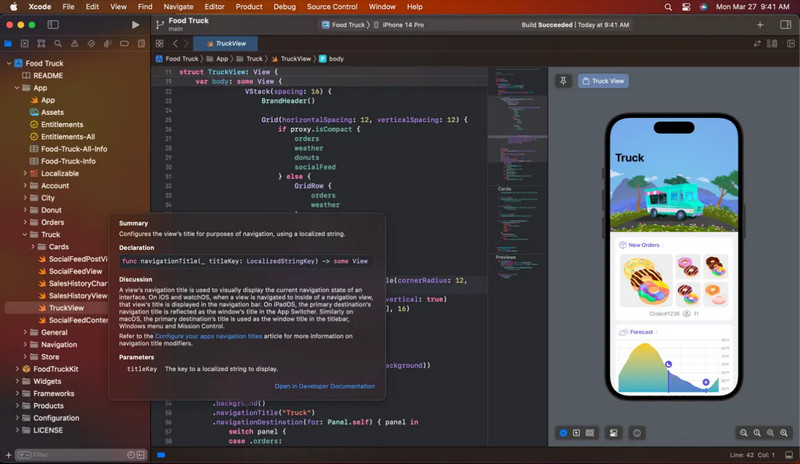Select the README file
800x464 pixels.
(x=48, y=76)
